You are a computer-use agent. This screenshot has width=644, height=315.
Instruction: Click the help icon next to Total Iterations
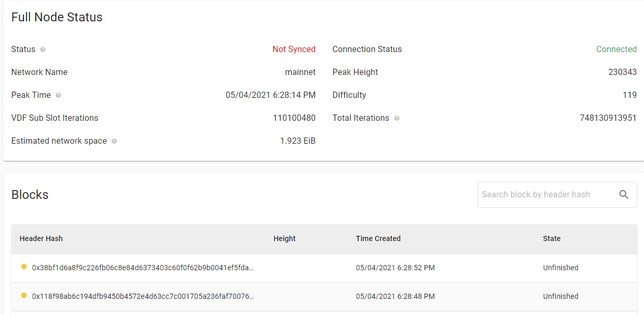(397, 118)
